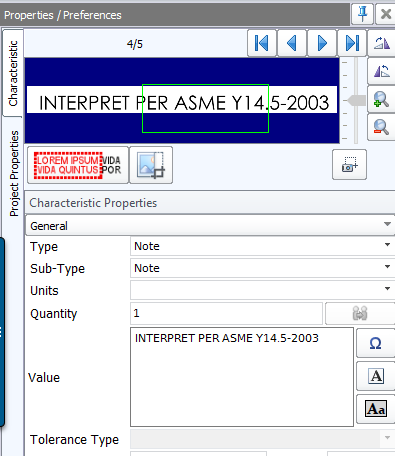Viewport: 395px width, 456px height.
Task: Click the camera capture region icon
Action: [349, 164]
